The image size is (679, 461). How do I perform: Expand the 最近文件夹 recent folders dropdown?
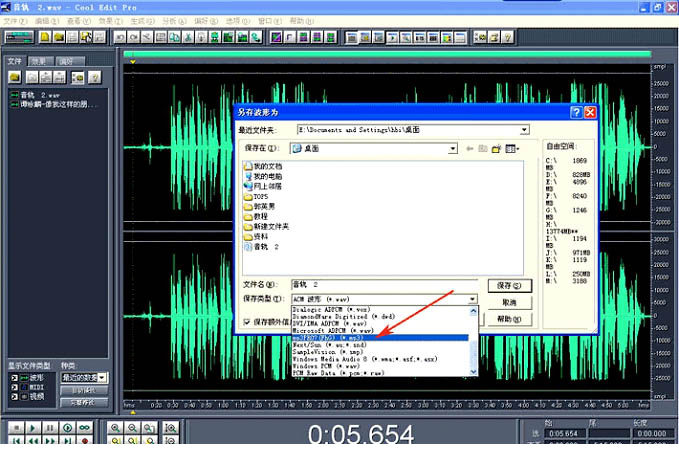524,129
